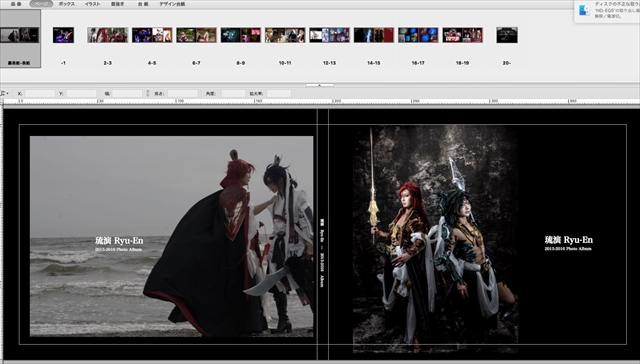Focus the Y position input field
640x364 pixels.
coord(82,93)
